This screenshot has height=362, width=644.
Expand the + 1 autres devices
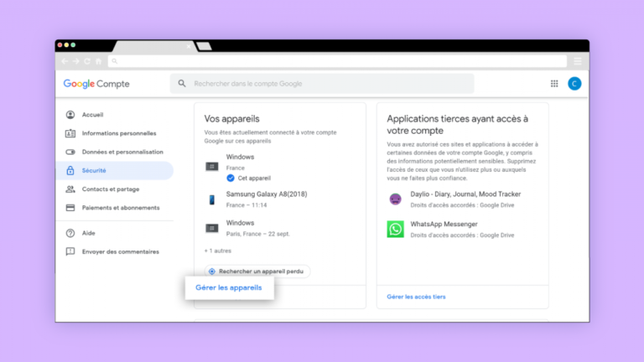pyautogui.click(x=218, y=251)
